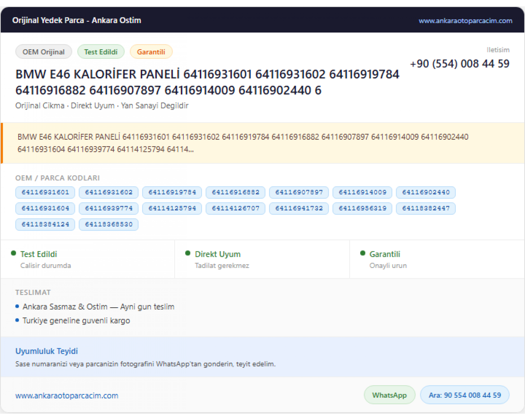The image size is (525, 420).
Task: Click the green dot beside Direkt Uyum
Action: [188, 253]
